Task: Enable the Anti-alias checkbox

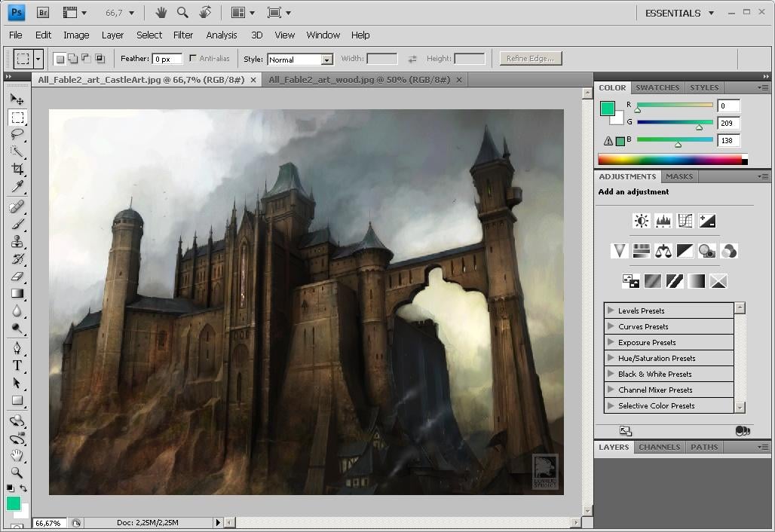Action: point(194,59)
